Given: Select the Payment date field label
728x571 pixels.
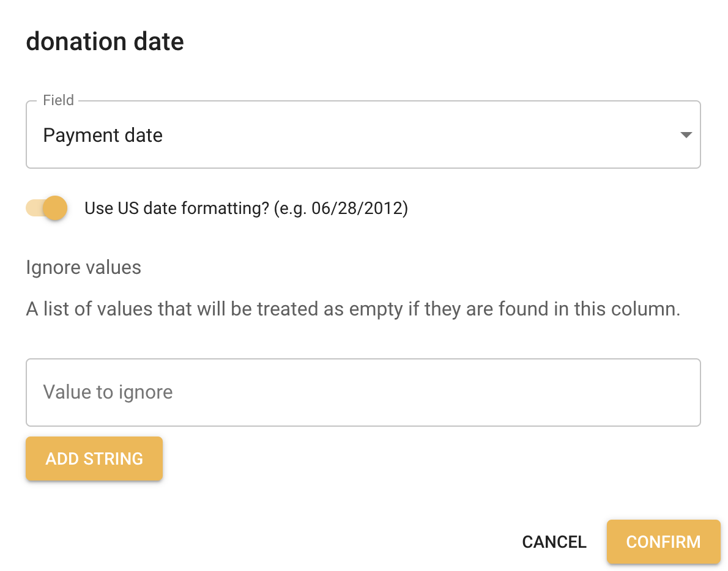Looking at the screenshot, I should pyautogui.click(x=102, y=134).
